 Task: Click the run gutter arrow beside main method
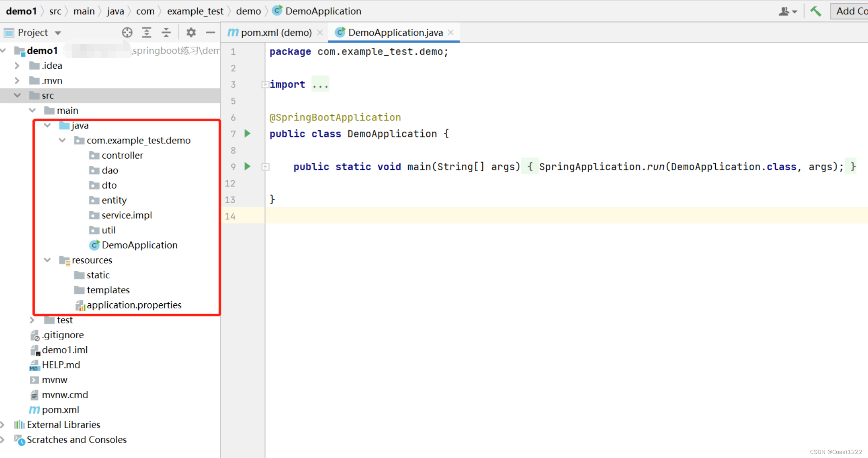(248, 166)
